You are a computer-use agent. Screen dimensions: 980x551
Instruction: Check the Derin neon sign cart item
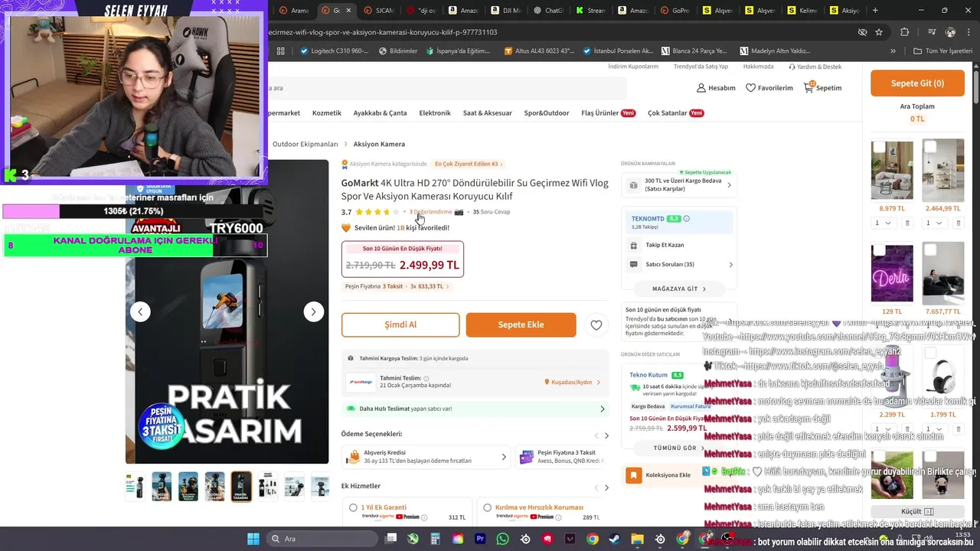879,250
